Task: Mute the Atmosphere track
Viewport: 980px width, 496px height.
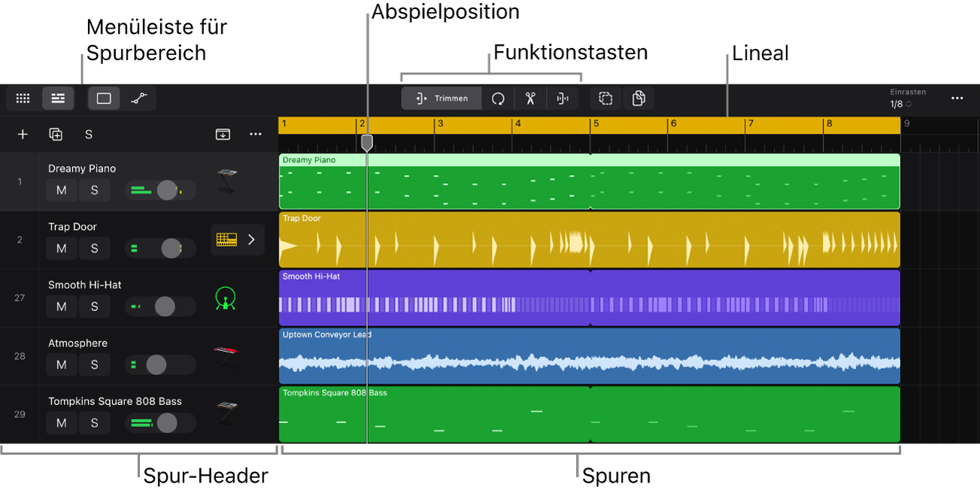Action: tap(62, 364)
